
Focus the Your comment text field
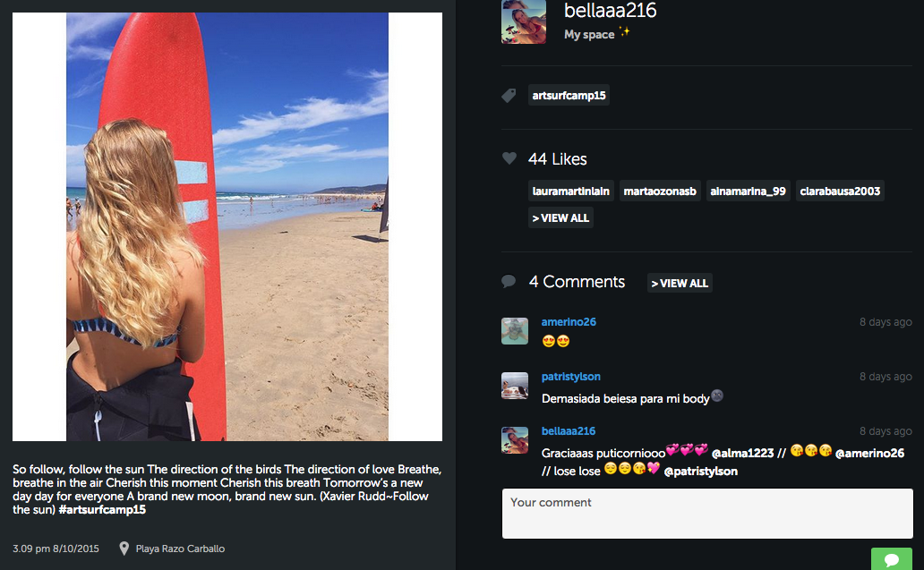click(x=707, y=514)
